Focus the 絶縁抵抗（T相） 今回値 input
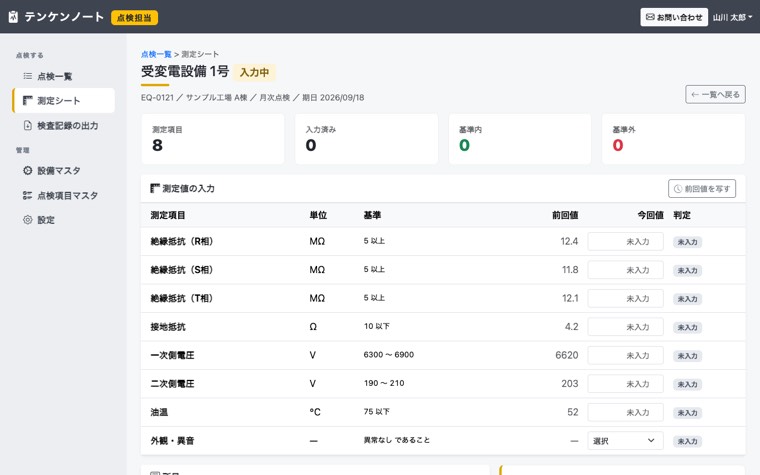Screen dimensions: 760x475 pos(625,298)
